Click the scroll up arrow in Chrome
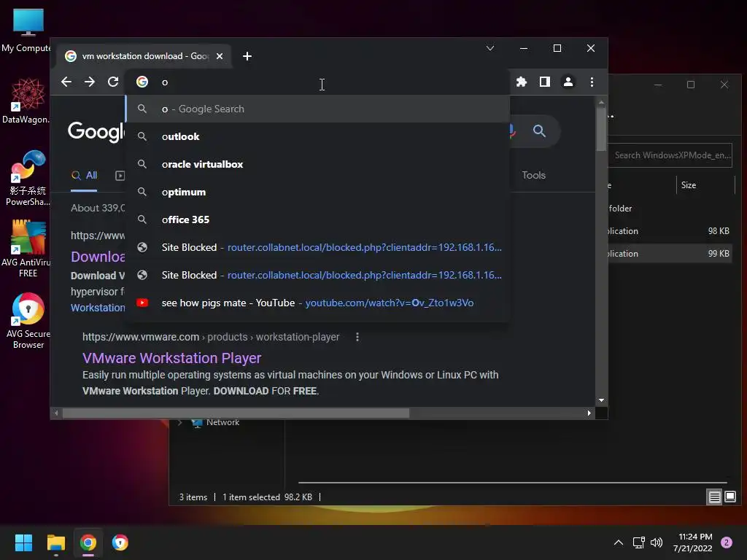This screenshot has height=560, width=747. pos(601,102)
